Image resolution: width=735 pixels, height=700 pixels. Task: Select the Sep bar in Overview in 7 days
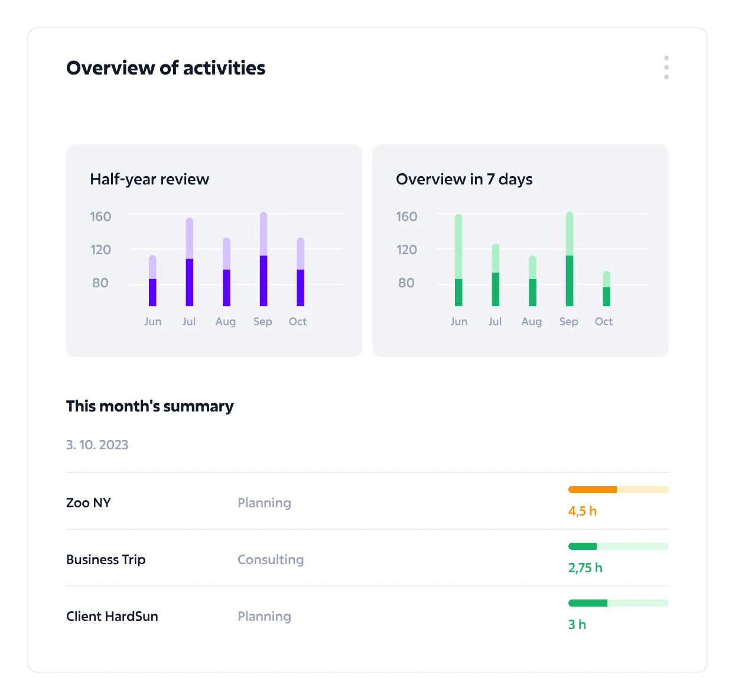[570, 259]
